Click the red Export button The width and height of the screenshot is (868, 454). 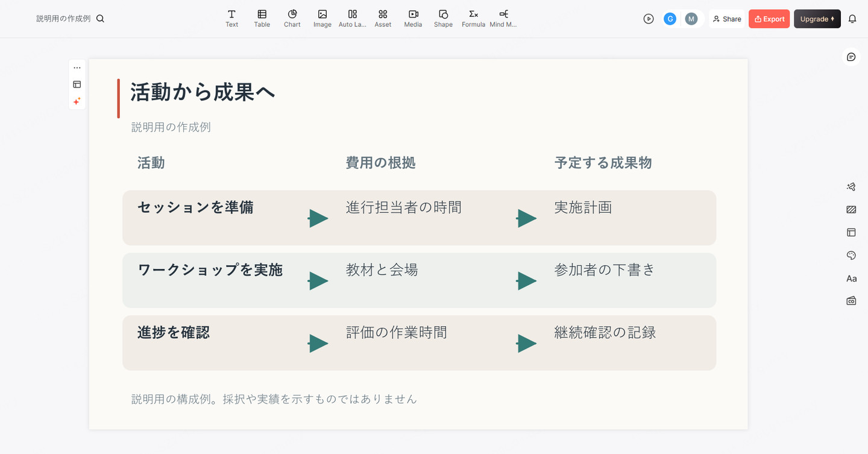click(x=769, y=19)
